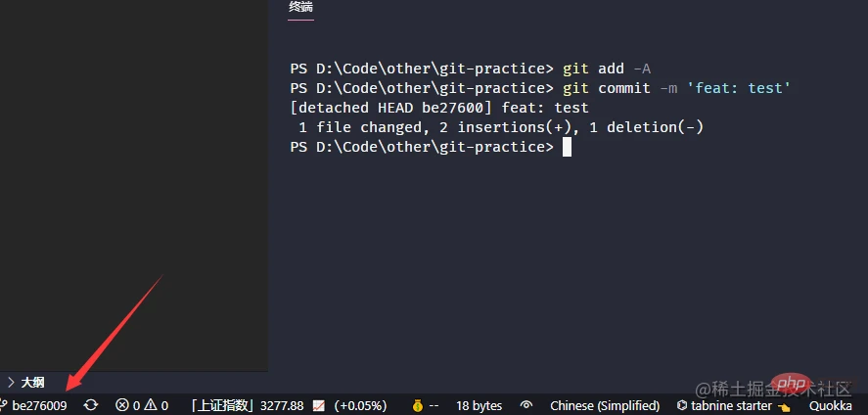Click the Synchronize Changes icon

pos(90,405)
